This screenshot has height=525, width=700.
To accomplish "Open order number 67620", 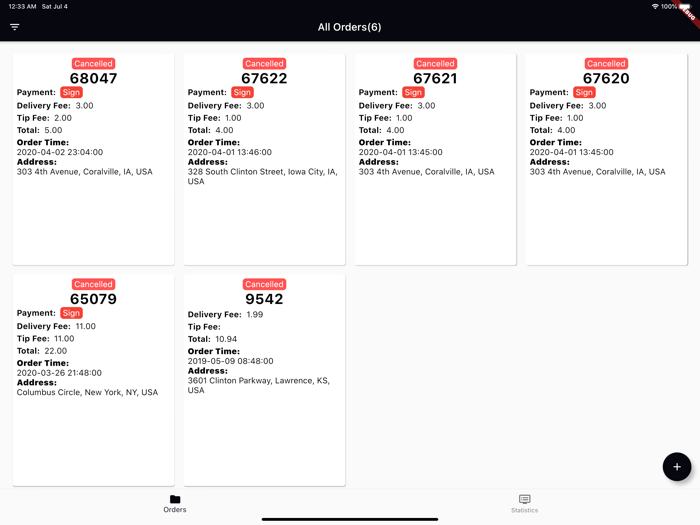I will point(606,78).
